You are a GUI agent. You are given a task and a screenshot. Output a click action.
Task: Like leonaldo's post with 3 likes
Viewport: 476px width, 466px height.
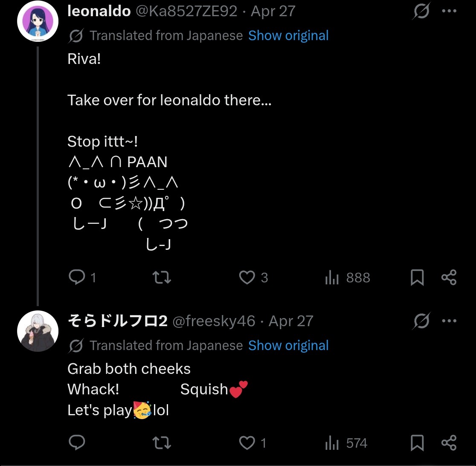coord(247,278)
